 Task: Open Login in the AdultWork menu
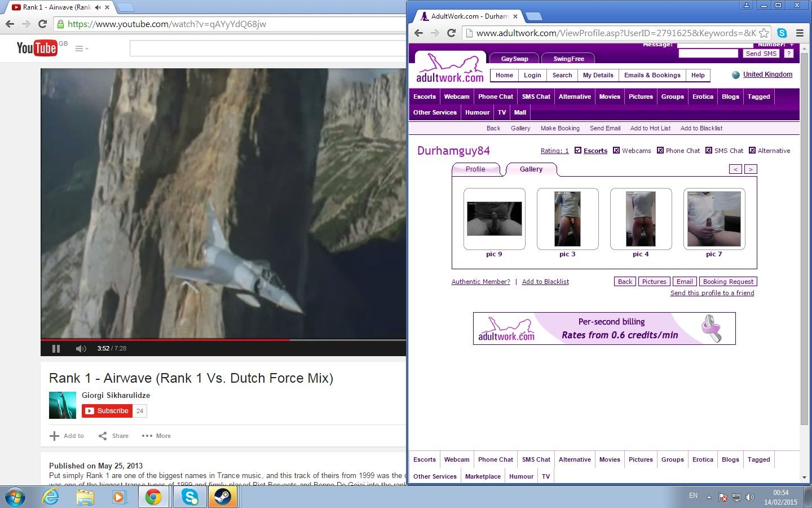(x=532, y=75)
